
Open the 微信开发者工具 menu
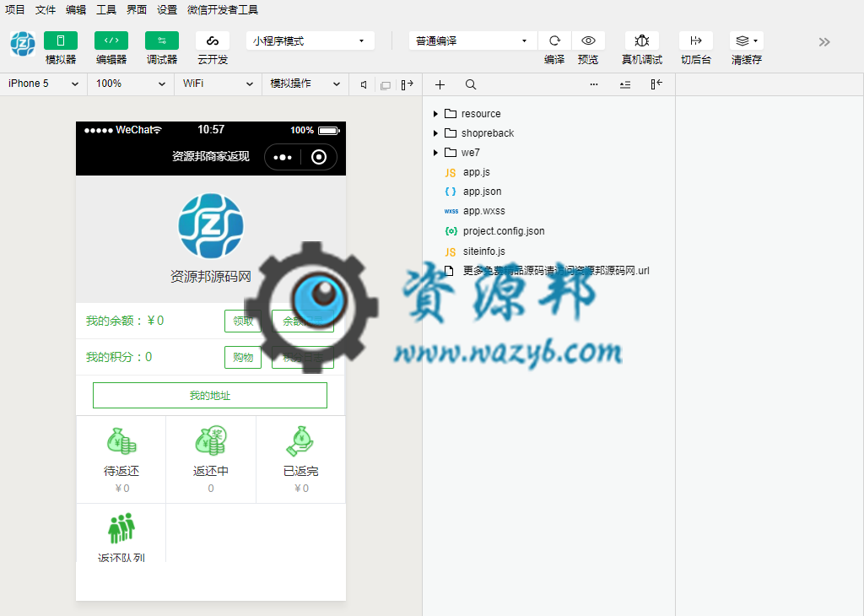[x=223, y=10]
